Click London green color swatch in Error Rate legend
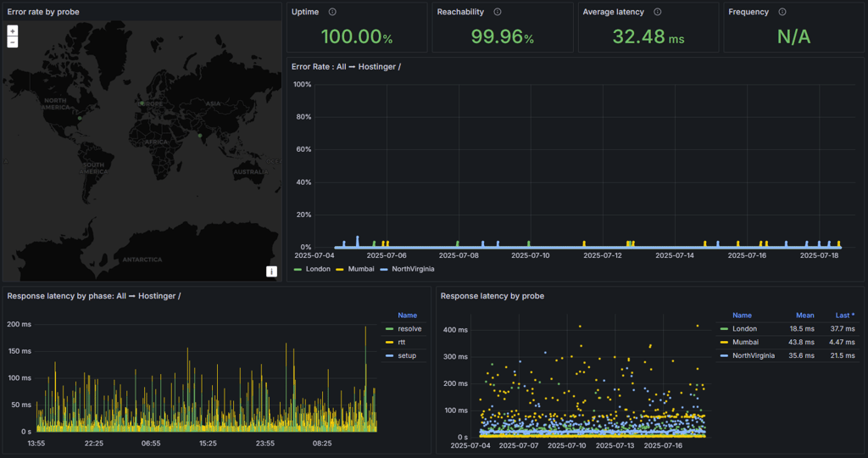 [298, 270]
